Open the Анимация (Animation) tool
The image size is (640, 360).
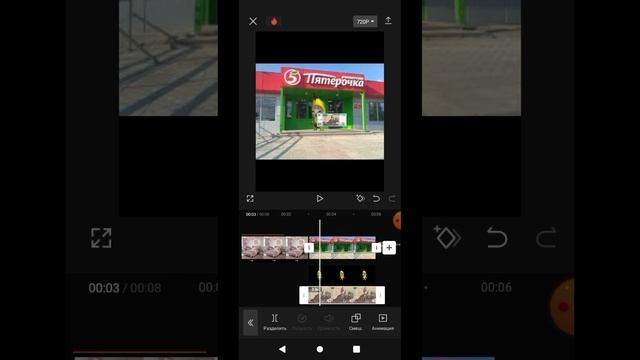383,322
